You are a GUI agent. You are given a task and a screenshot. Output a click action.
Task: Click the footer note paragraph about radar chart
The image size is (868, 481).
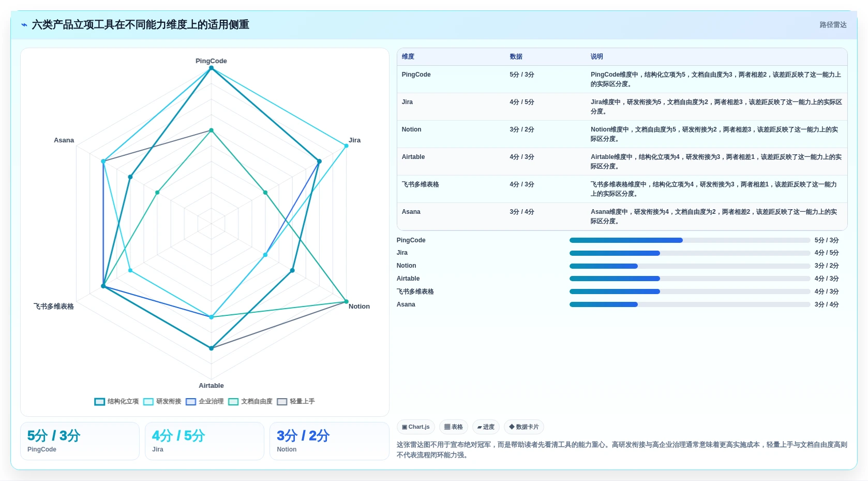[x=622, y=450]
